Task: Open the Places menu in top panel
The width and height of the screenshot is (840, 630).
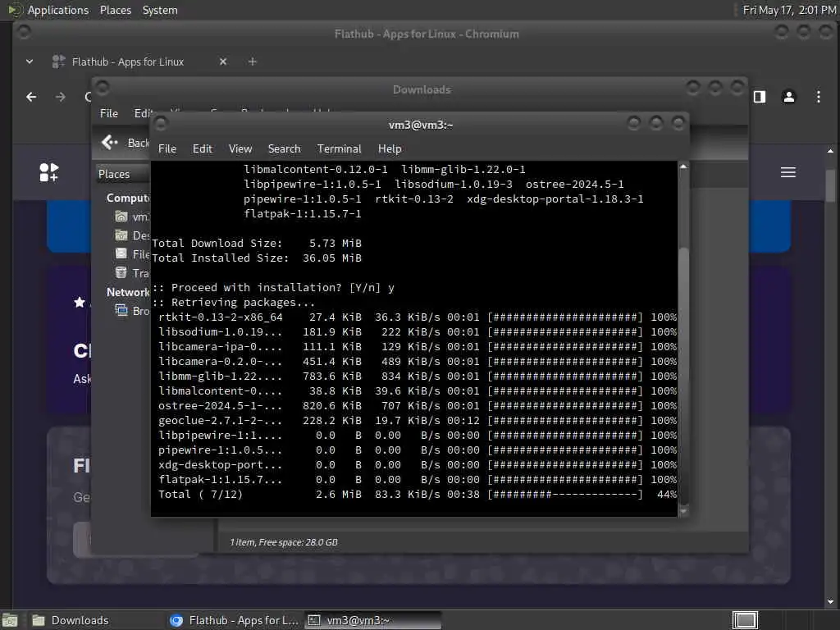Action: click(x=115, y=10)
